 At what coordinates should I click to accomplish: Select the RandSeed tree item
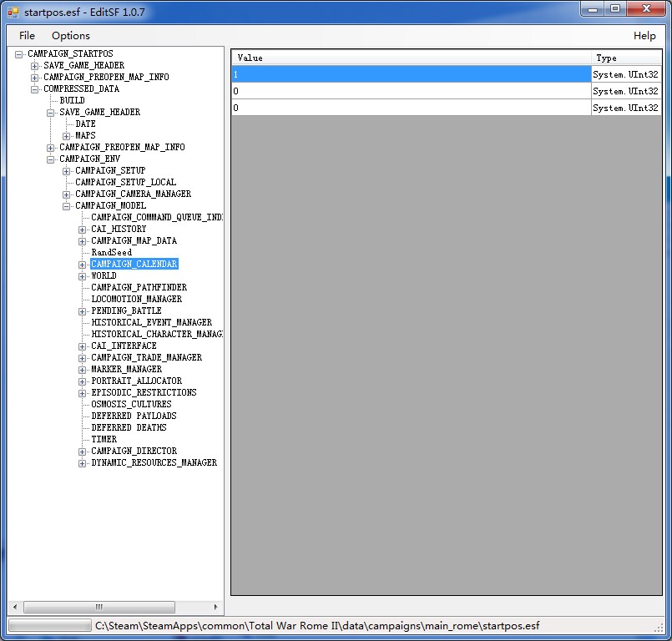111,252
